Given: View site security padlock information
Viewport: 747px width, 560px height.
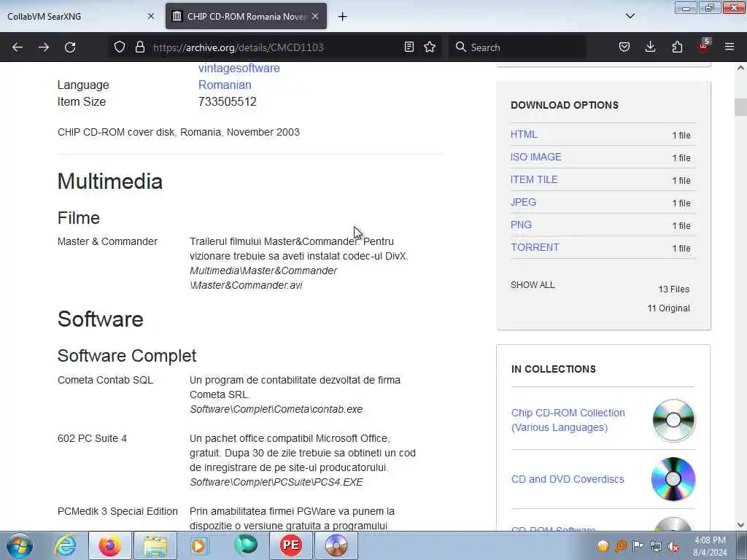Looking at the screenshot, I should point(139,47).
